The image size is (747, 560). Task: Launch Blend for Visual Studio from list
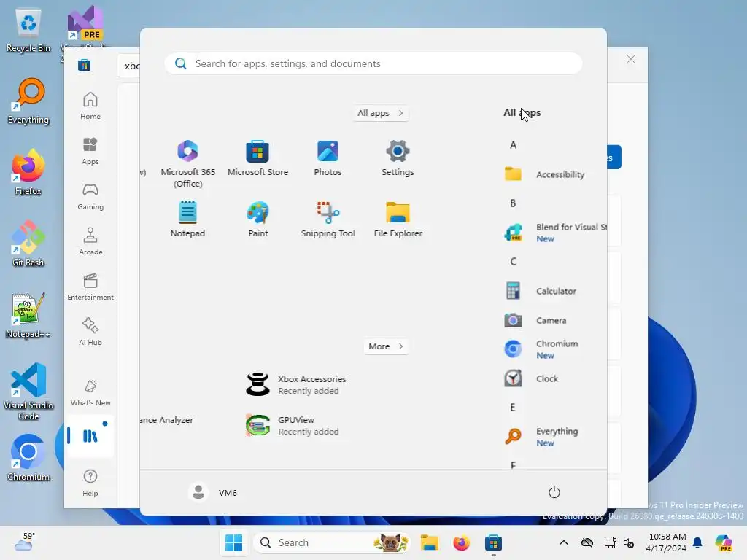[554, 233]
